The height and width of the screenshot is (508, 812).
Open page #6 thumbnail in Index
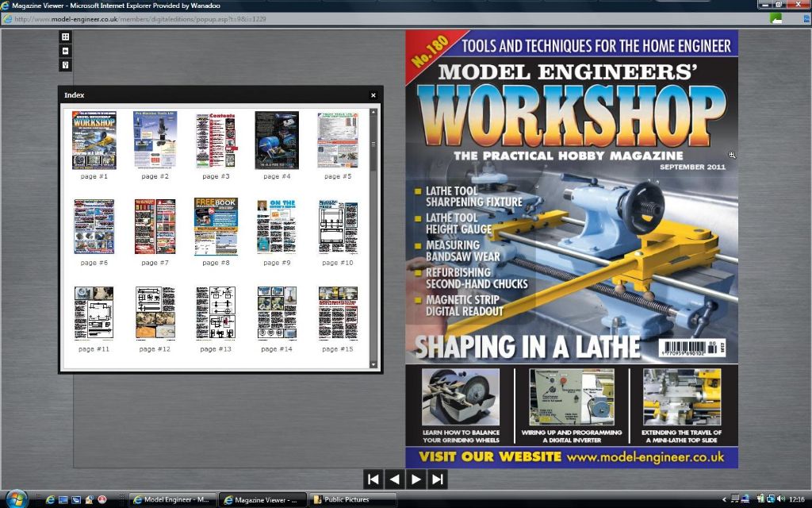point(94,226)
